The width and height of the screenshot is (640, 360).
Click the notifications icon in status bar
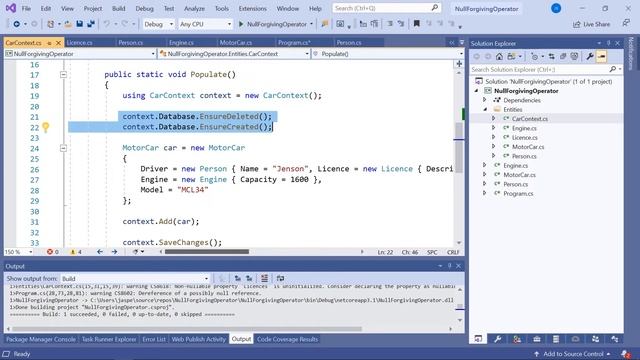(x=625, y=354)
